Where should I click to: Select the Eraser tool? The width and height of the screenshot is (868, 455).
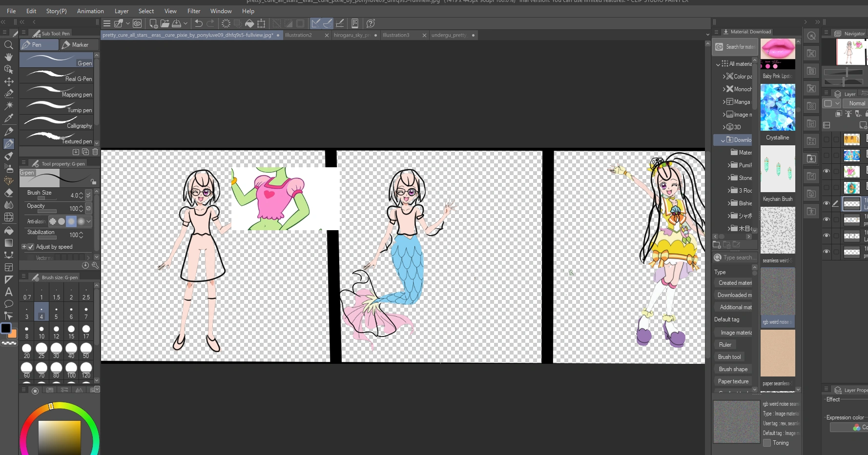click(x=8, y=193)
